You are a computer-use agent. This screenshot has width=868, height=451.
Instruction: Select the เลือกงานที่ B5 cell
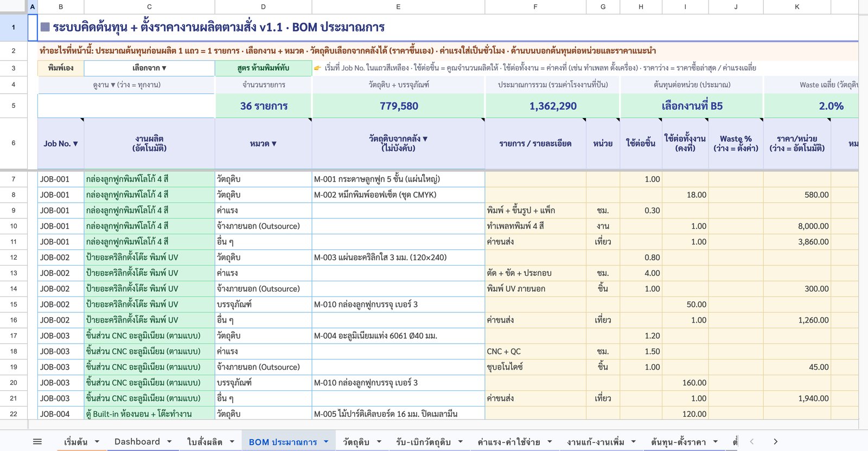pos(692,106)
